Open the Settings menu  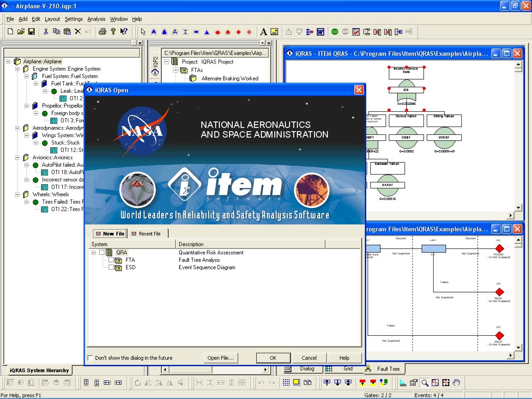click(x=73, y=19)
